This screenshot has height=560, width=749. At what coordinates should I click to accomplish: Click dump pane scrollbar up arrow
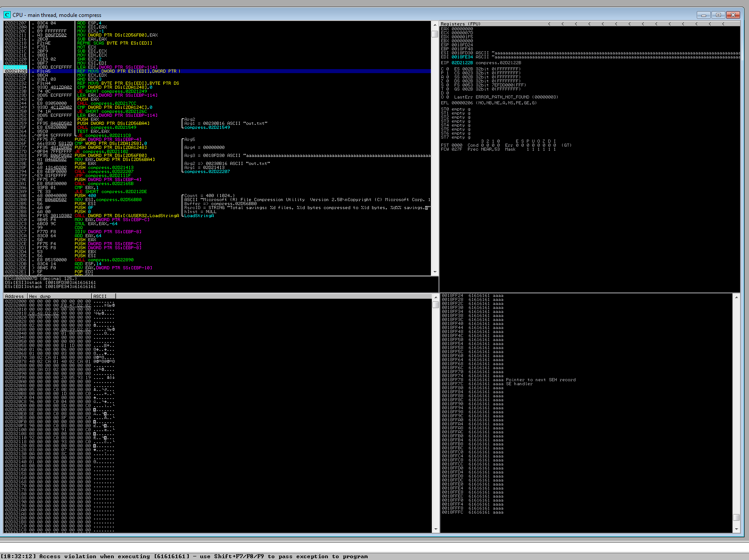[x=436, y=297]
